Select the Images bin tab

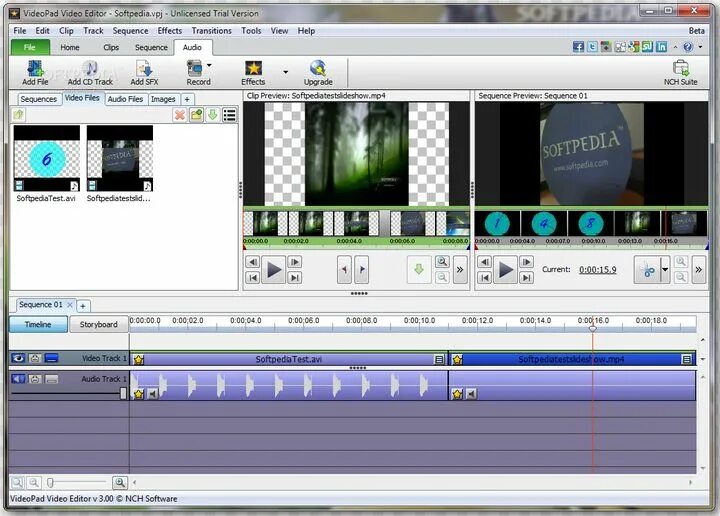(x=163, y=99)
